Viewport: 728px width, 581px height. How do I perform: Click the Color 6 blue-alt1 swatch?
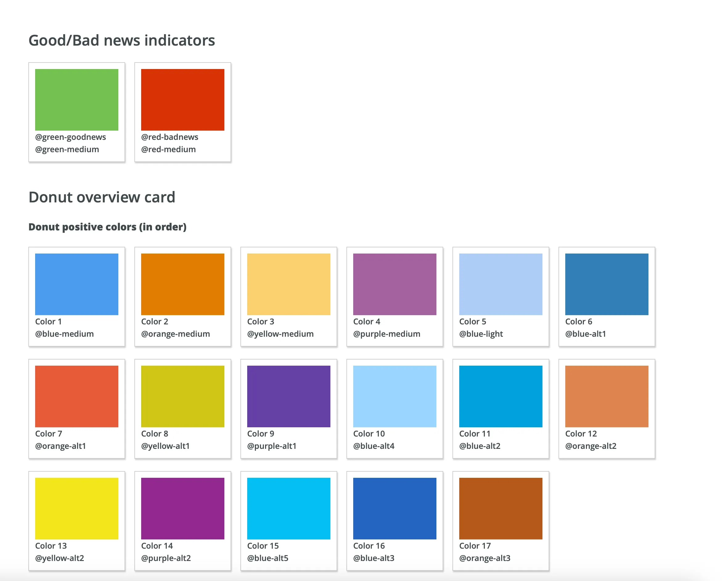[607, 284]
